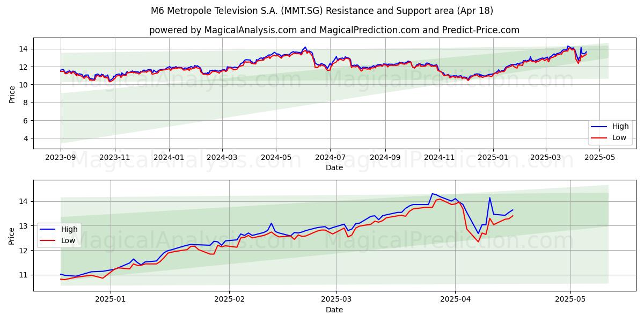This screenshot has width=644, height=322.
Task: Click 'Low' in the top chart legend
Action: (619, 137)
